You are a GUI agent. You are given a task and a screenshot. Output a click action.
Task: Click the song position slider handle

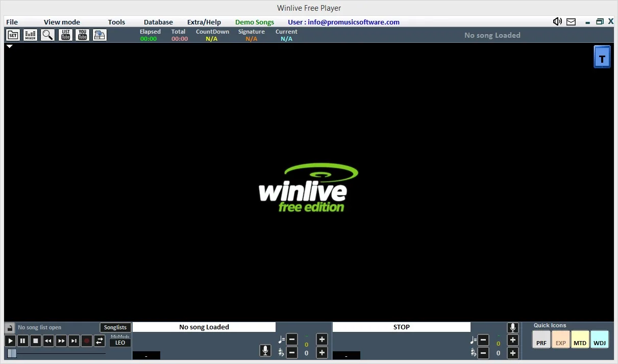pos(12,353)
